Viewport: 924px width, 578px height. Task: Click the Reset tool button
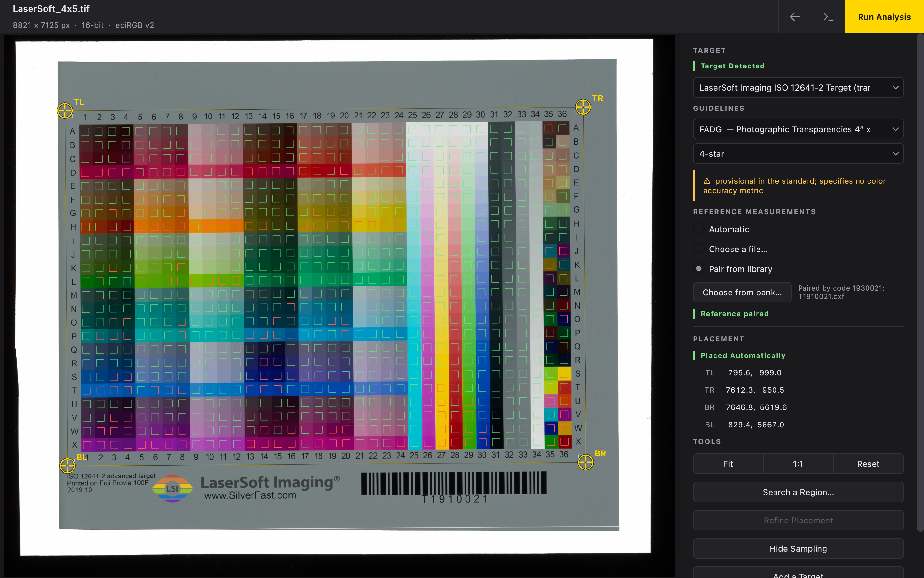point(868,464)
